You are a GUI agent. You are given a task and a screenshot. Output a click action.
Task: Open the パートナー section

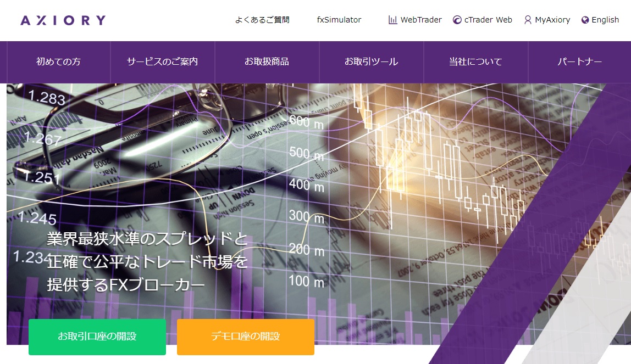coord(580,62)
